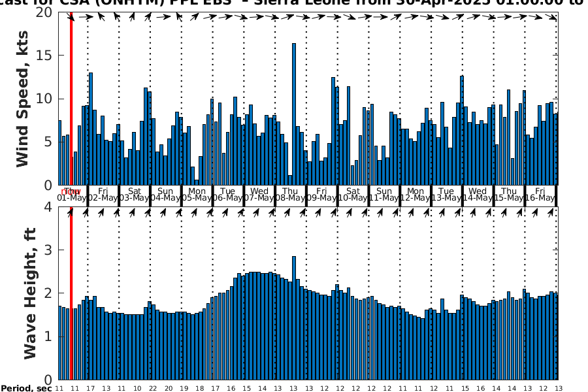
Task: Select the "Wed 14-May" date label
Action: click(478, 195)
